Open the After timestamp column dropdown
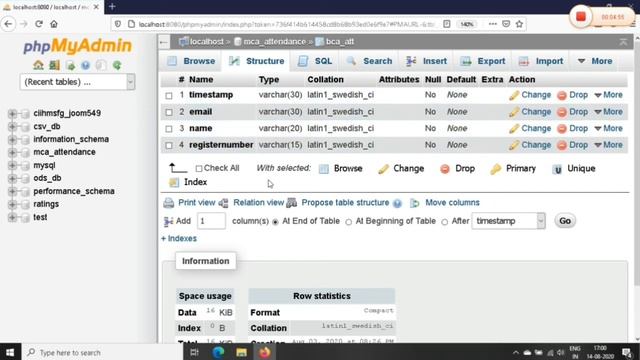Viewport: 640px width, 360px height. click(x=509, y=221)
